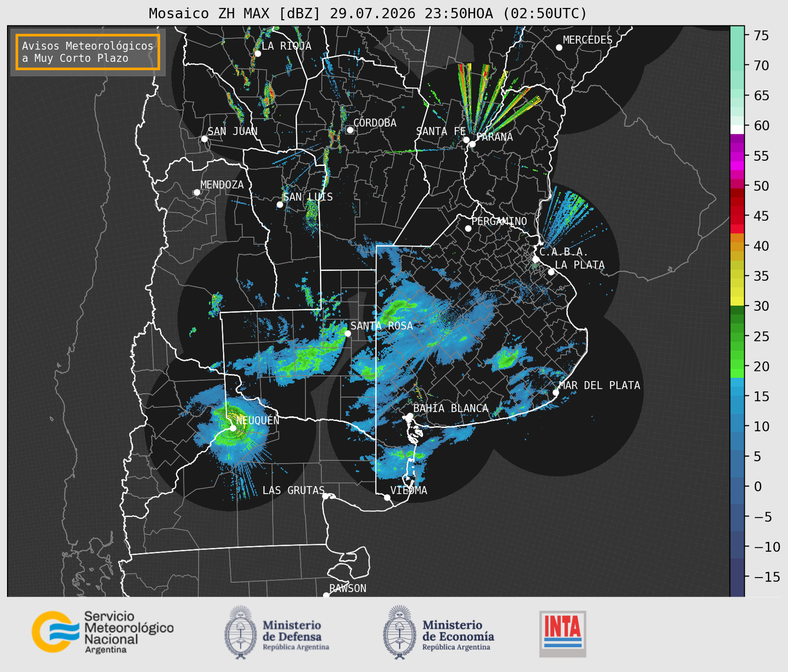Click the red INTA logo
This screenshot has width=788, height=672.
pos(562,634)
